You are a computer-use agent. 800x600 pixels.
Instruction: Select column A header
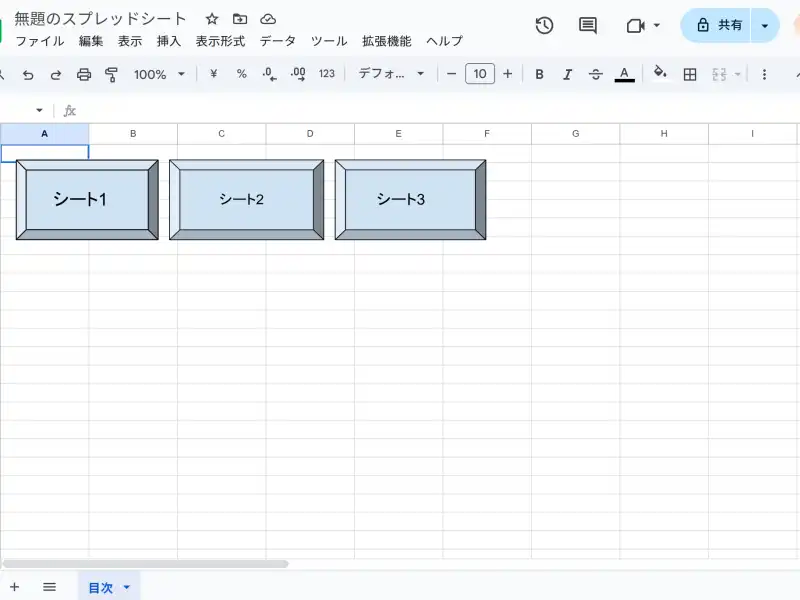coord(44,134)
